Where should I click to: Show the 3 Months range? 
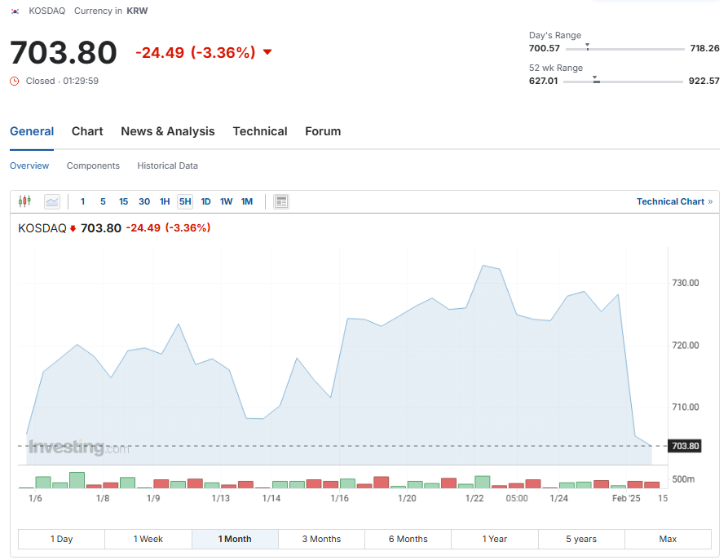click(x=321, y=539)
